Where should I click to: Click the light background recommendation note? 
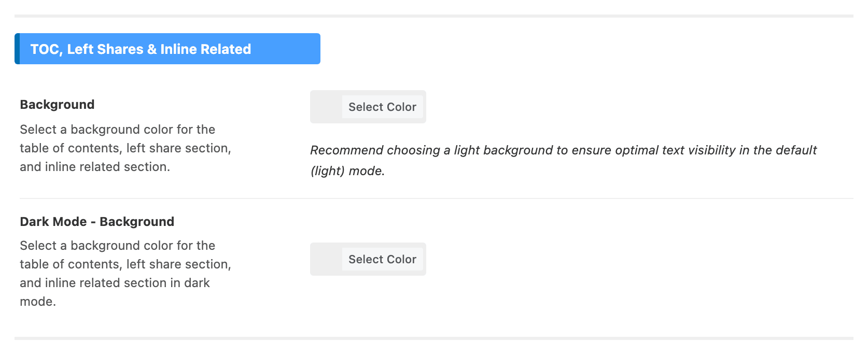pos(564,161)
